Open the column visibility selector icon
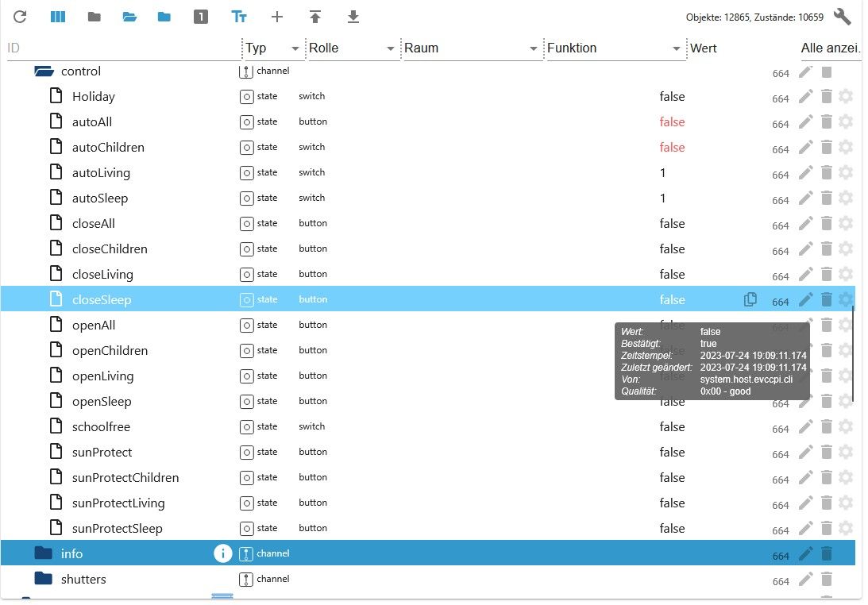Viewport: 868px width, 605px height. point(58,17)
